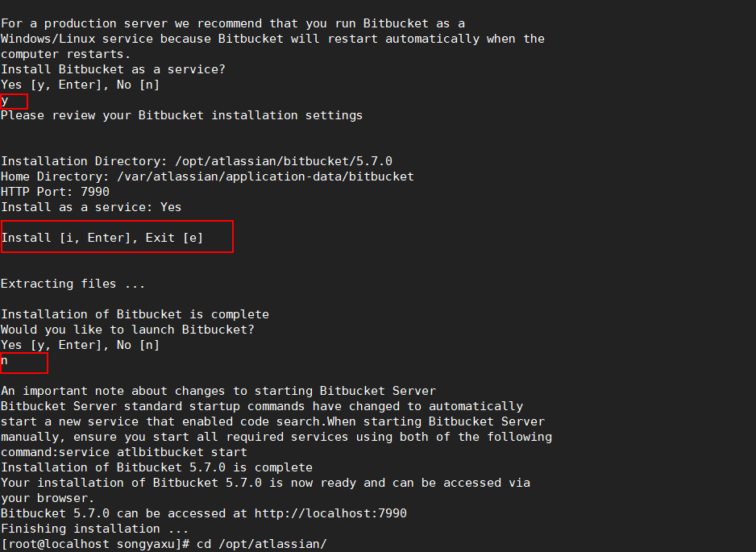This screenshot has width=756, height=552.
Task: Click the 'Install [i, Enter], Exit [e]' prompt
Action: point(102,238)
